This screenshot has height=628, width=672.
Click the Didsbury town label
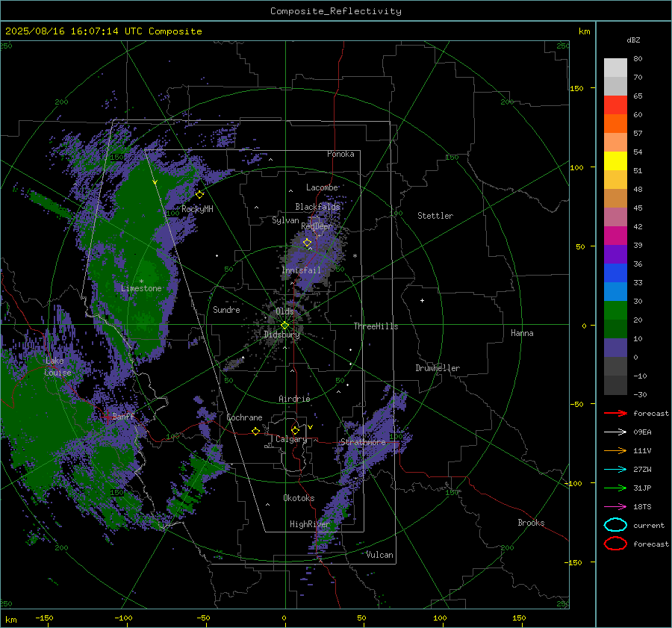point(281,335)
